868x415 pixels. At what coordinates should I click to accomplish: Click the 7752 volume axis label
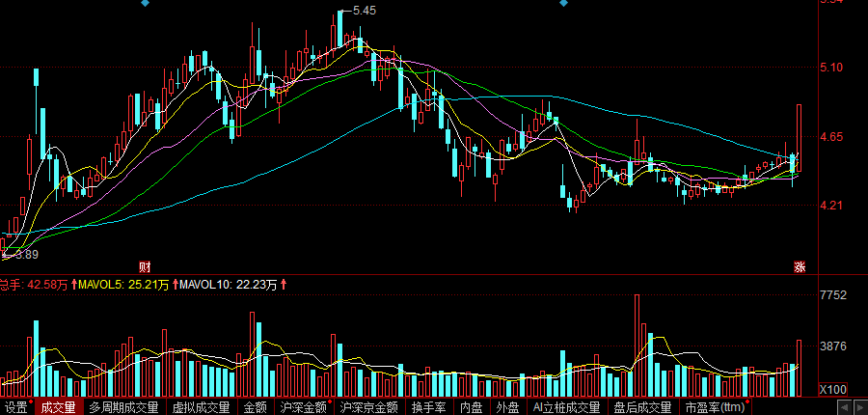pos(833,295)
